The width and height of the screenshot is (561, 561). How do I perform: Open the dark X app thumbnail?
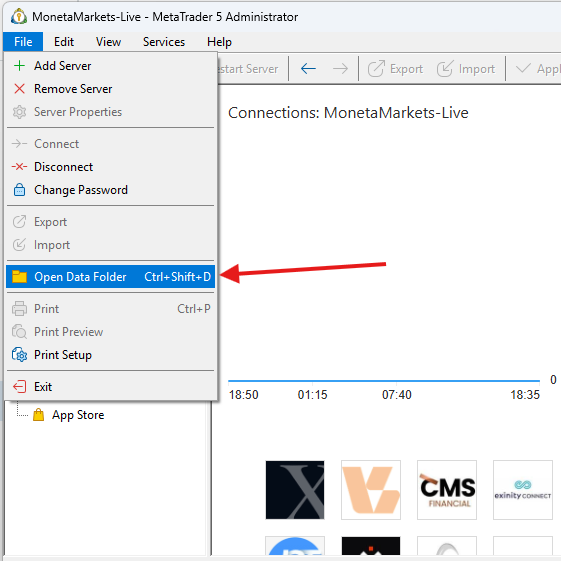[295, 490]
